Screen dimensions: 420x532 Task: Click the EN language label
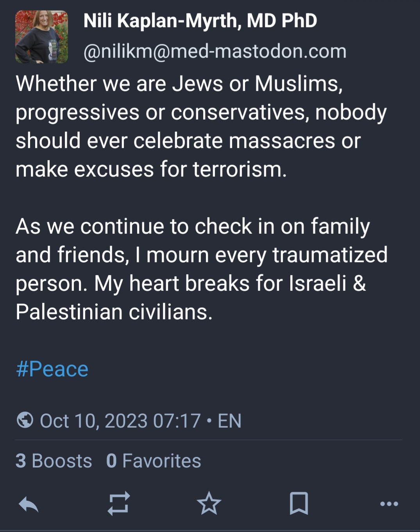pyautogui.click(x=229, y=421)
